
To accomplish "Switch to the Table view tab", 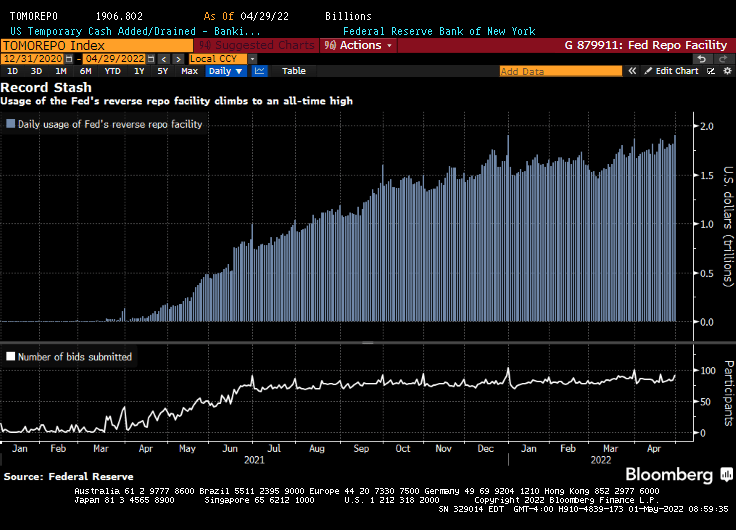I will pos(293,72).
